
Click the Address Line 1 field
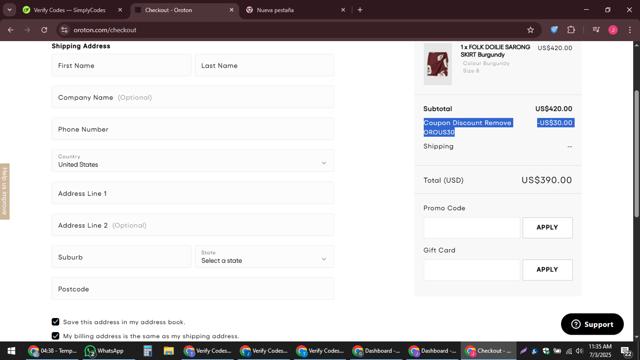click(x=193, y=193)
